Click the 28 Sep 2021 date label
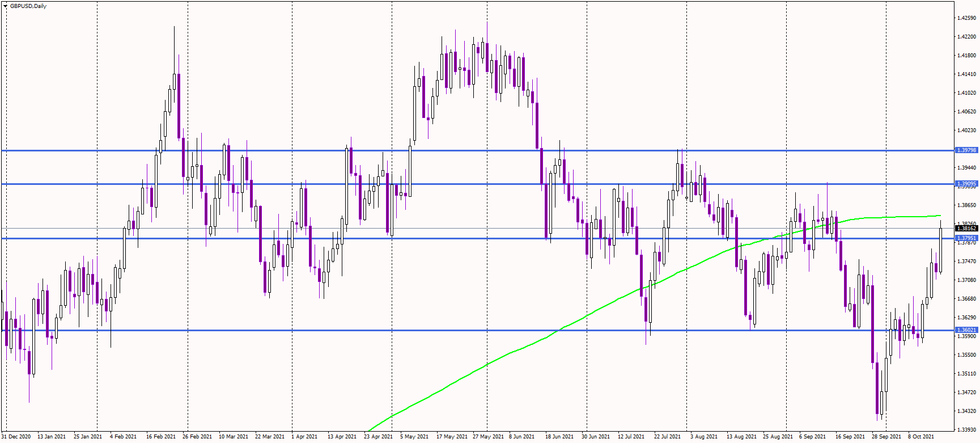This screenshot has width=980, height=443. pyautogui.click(x=886, y=437)
